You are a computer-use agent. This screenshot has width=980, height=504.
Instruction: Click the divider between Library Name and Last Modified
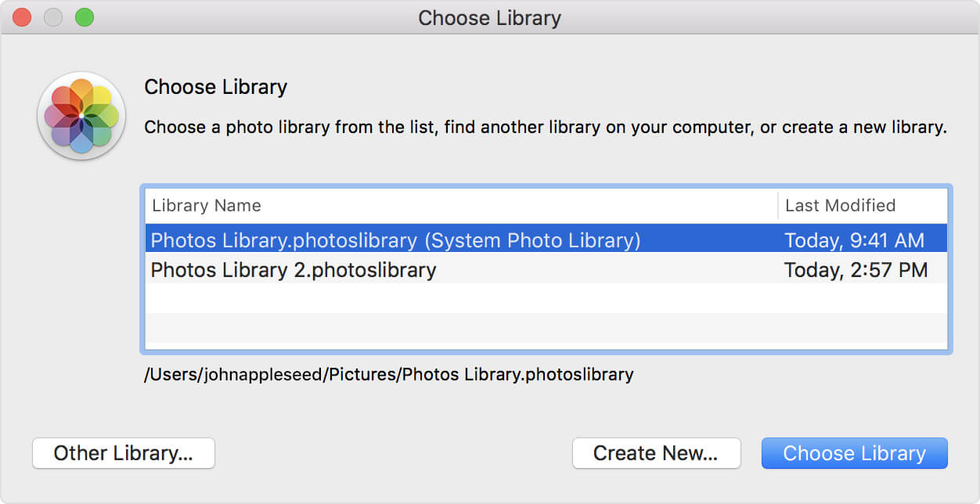tap(779, 205)
